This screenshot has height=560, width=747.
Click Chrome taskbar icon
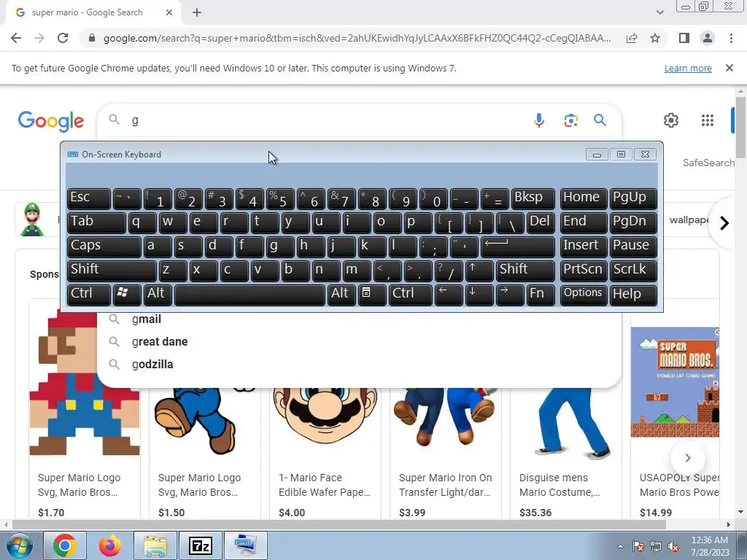point(65,545)
